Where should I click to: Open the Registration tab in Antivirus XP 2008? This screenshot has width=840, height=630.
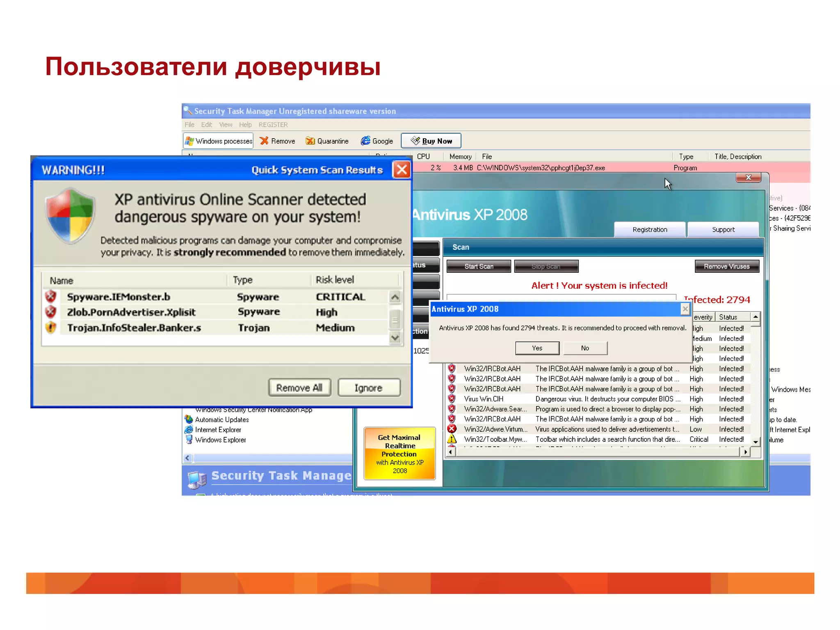pos(650,230)
